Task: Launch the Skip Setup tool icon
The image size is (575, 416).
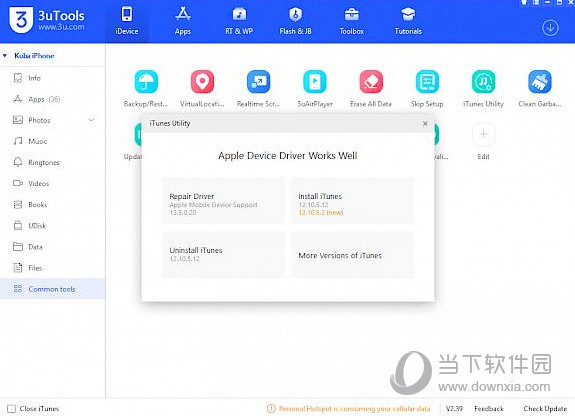Action: pos(427,81)
